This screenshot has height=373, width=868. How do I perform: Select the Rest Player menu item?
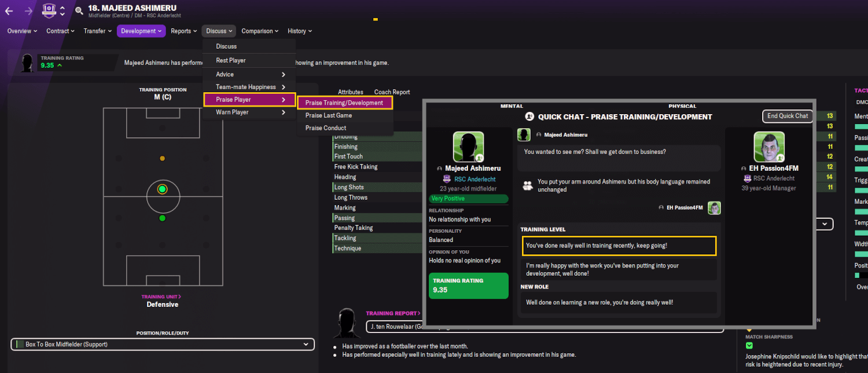pyautogui.click(x=249, y=60)
